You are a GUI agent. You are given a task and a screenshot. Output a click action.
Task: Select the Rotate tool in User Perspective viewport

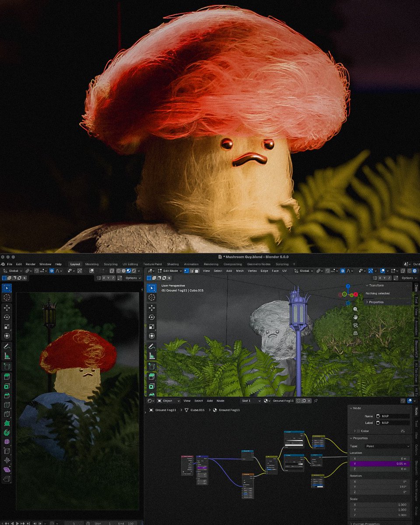point(151,317)
